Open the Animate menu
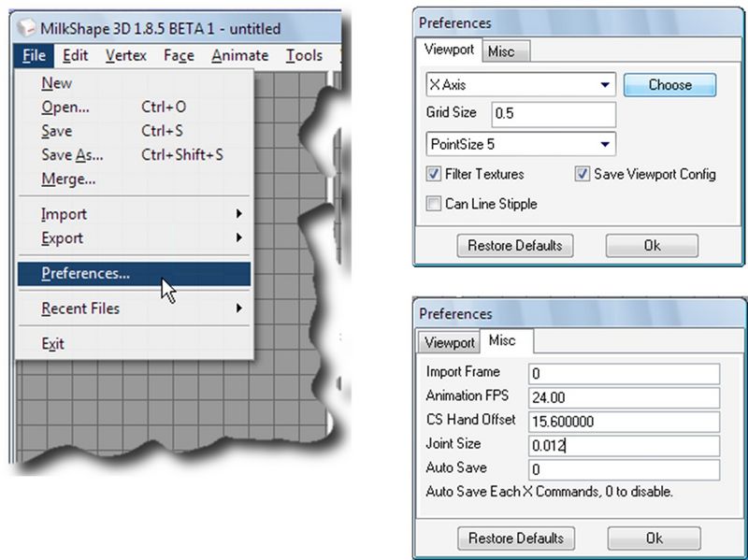748x560 pixels. [x=239, y=56]
